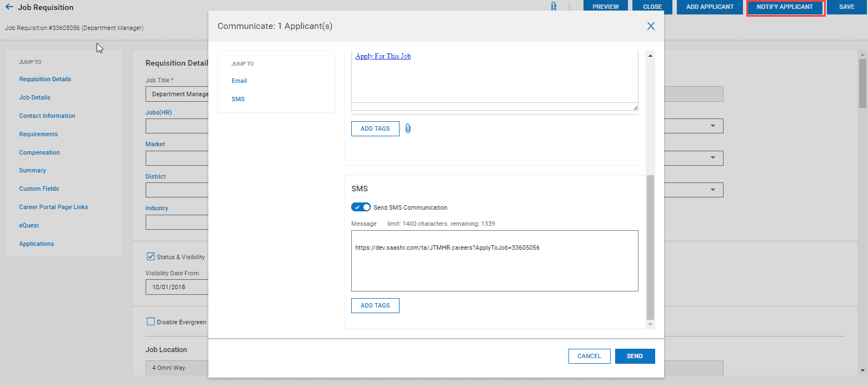Click the Market field label link
Screen dimensions: 868x386
point(155,144)
